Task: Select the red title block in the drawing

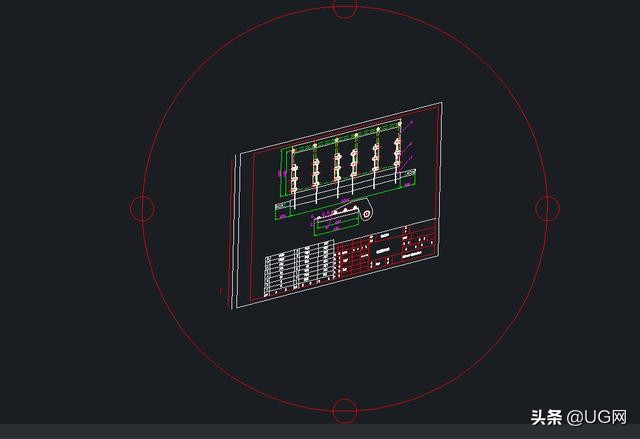Action: click(387, 248)
